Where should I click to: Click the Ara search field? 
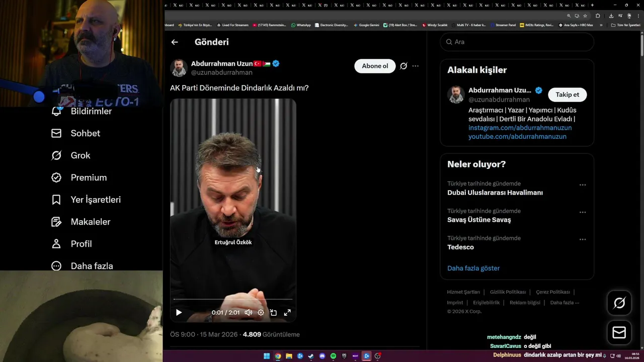[517, 42]
